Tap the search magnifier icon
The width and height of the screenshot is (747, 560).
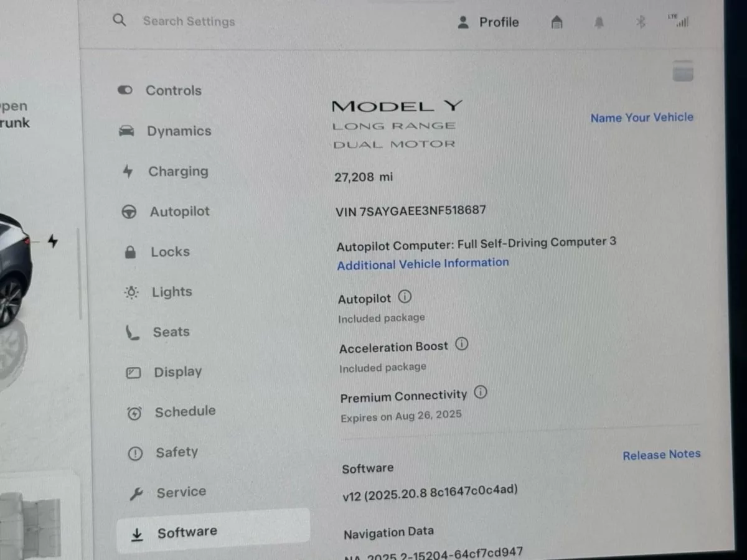click(120, 20)
